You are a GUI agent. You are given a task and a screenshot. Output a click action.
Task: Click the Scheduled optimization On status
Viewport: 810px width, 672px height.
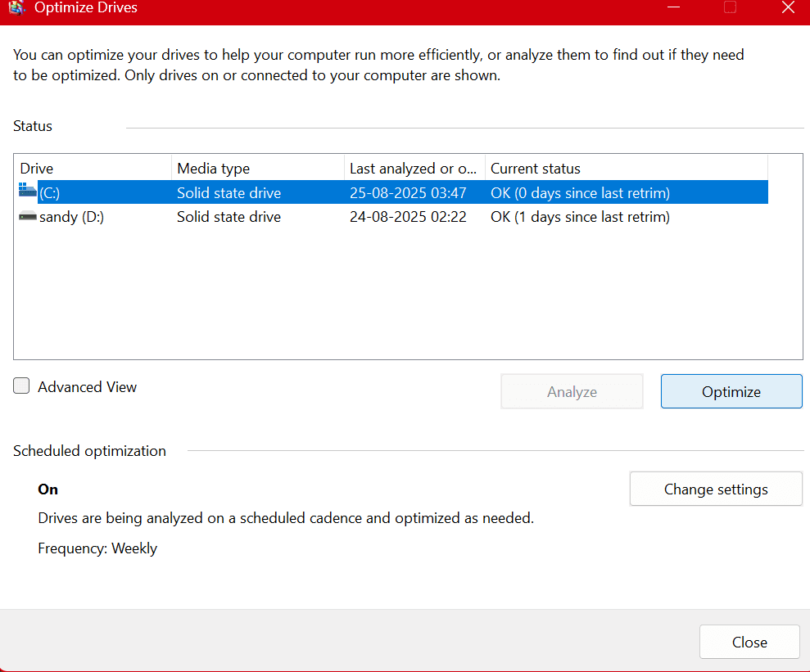click(x=47, y=489)
